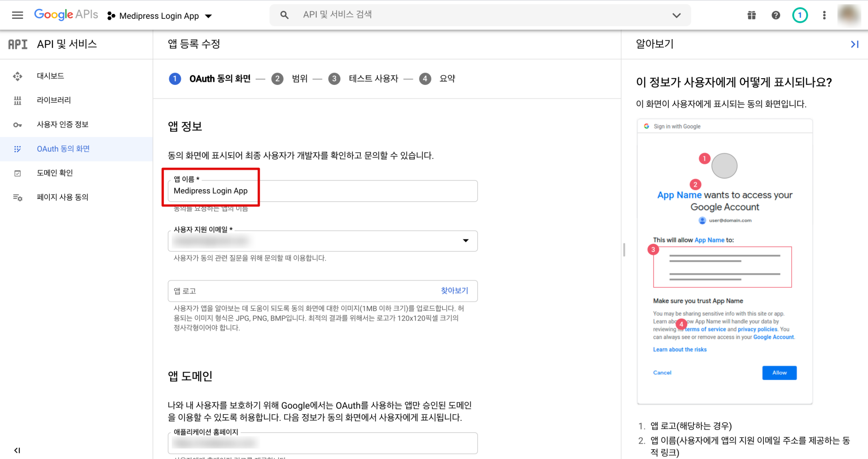Open the hamburger navigation menu
The height and width of the screenshot is (459, 868).
pos(17,15)
